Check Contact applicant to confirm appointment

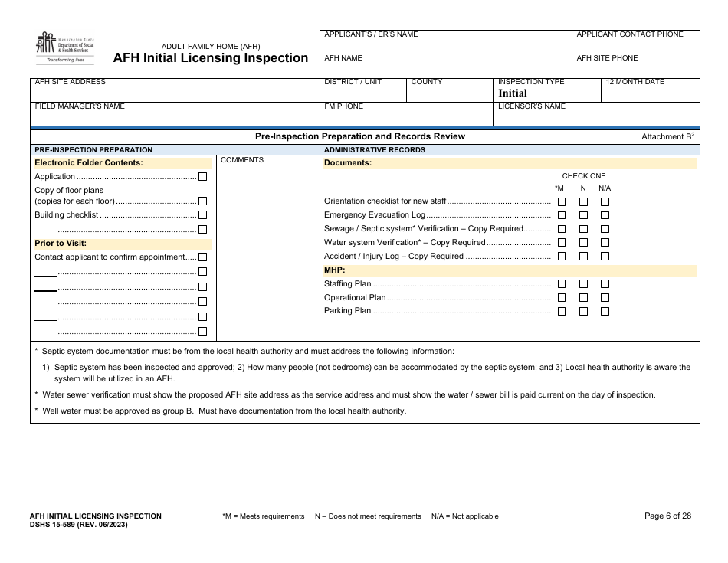pos(203,257)
